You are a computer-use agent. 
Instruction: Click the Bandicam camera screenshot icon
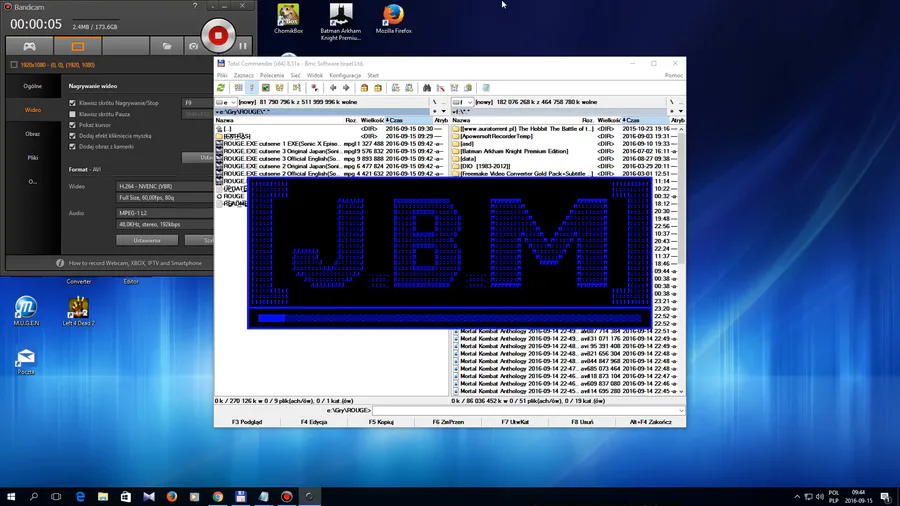(193, 46)
